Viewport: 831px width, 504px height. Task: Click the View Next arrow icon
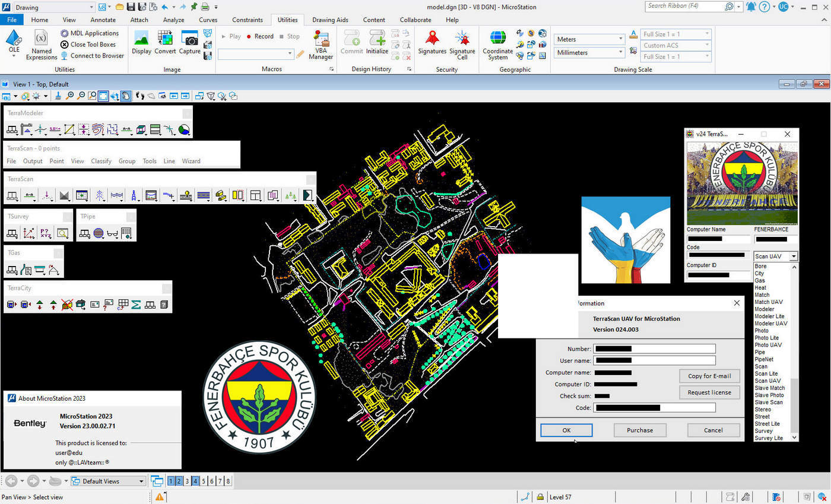[185, 96]
